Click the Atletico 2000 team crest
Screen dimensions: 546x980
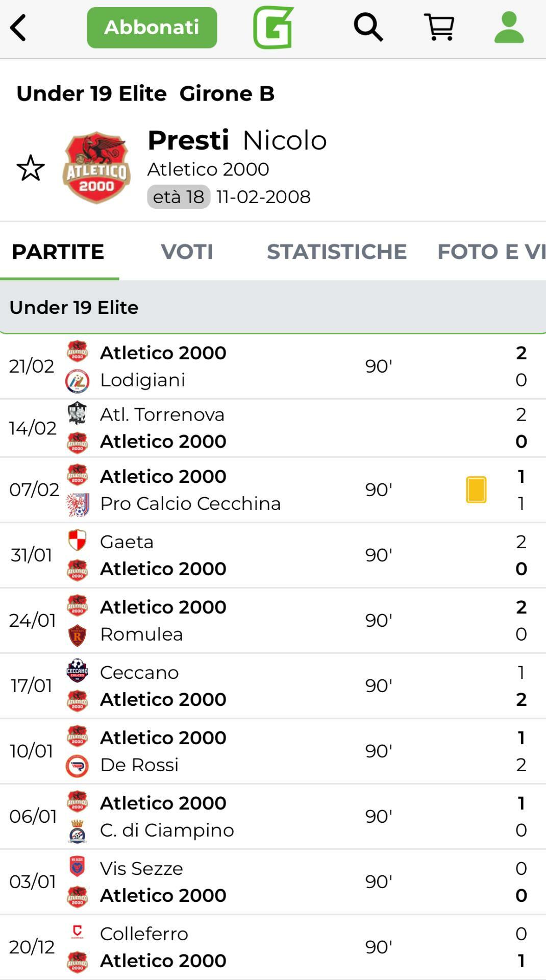96,168
